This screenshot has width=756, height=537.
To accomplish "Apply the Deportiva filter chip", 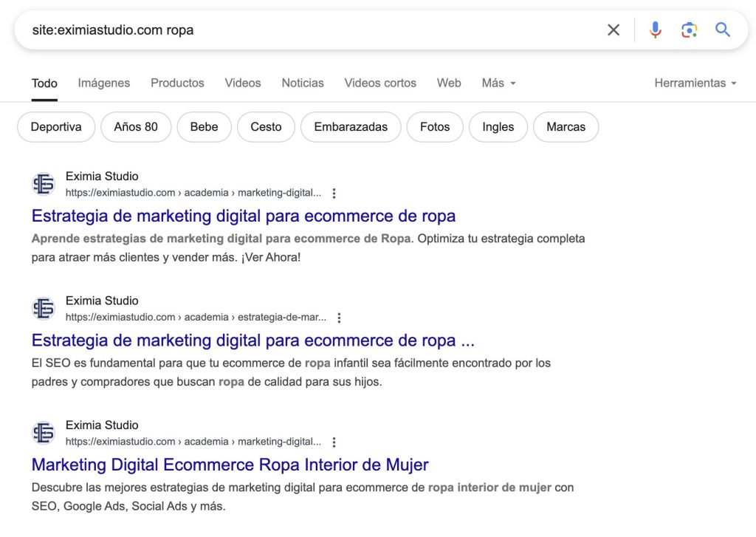I will [x=56, y=127].
